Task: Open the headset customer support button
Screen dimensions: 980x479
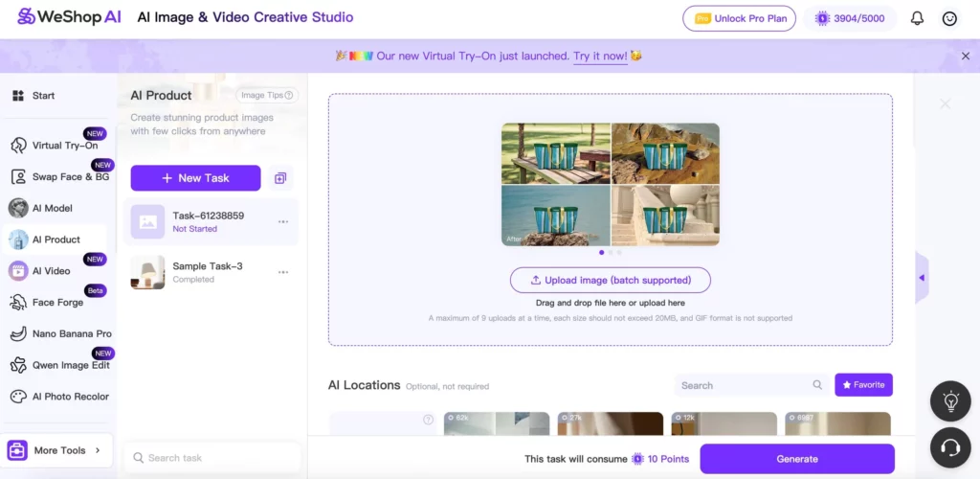Action: point(950,446)
